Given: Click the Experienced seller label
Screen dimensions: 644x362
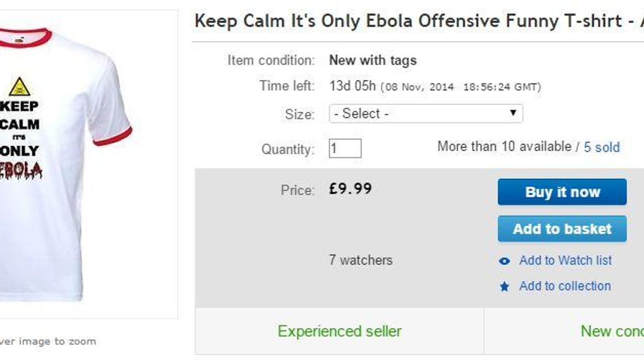Looking at the screenshot, I should [339, 331].
